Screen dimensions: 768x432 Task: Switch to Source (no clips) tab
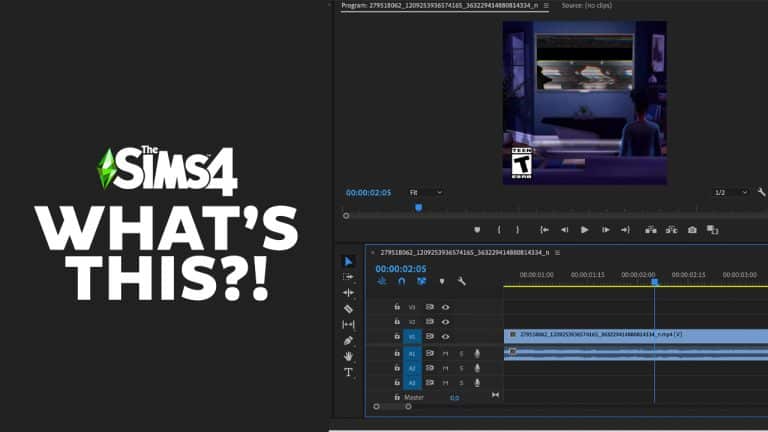tap(586, 5)
